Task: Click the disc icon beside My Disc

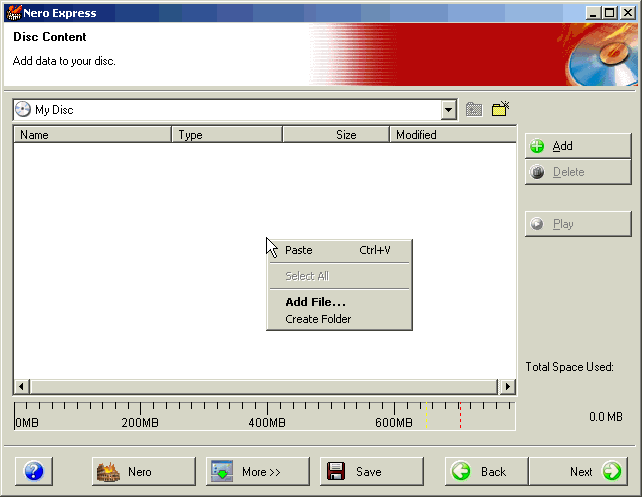Action: (23, 110)
